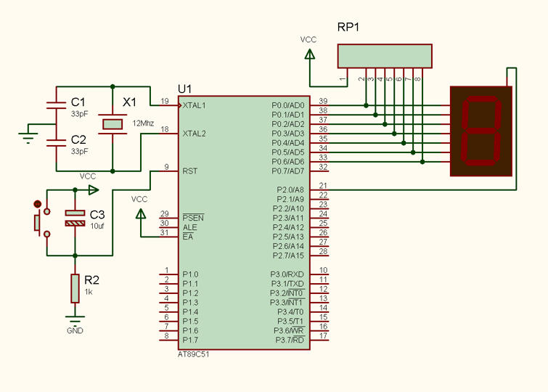
Task: Click the "P3.2/INT0" pin label
Action: pos(287,293)
